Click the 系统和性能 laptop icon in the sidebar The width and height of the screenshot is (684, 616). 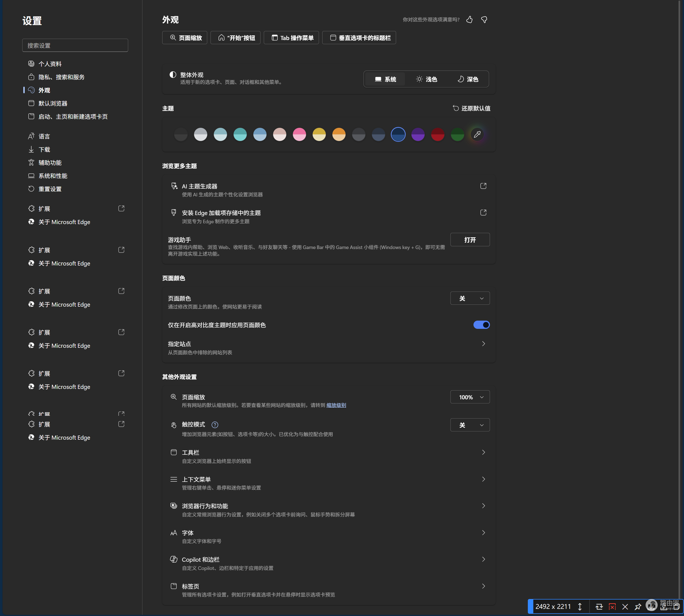(31, 176)
